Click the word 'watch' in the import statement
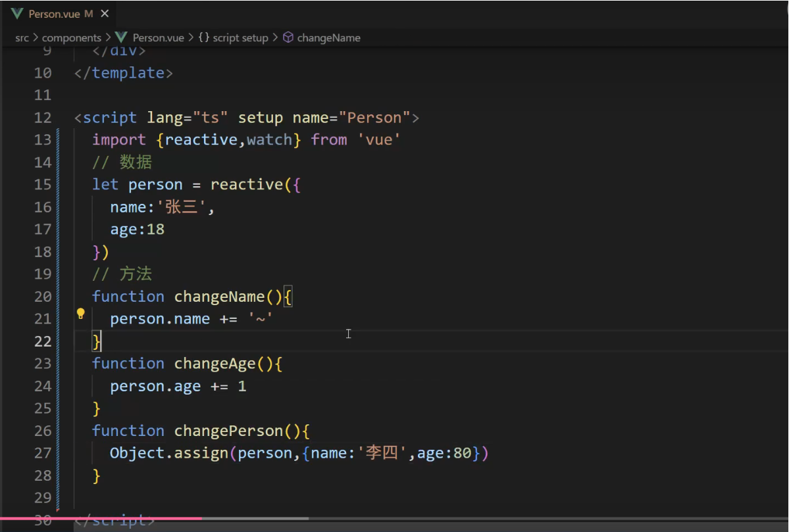Viewport: 789px width, 532px height. (269, 140)
